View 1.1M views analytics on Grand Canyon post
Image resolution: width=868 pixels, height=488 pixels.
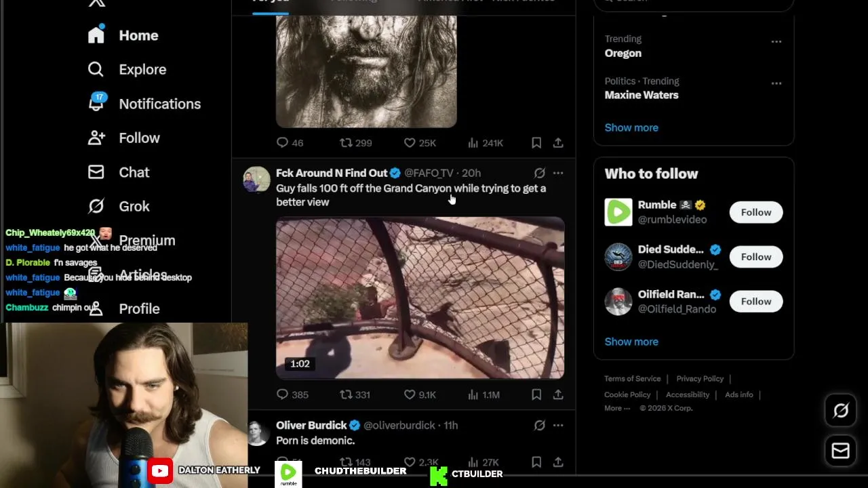tap(484, 394)
